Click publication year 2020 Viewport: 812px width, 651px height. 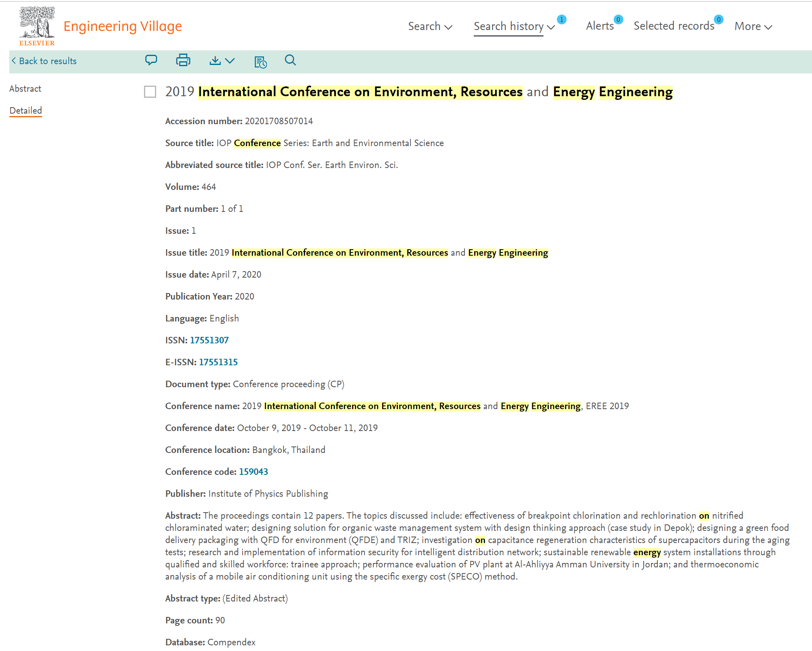click(245, 296)
